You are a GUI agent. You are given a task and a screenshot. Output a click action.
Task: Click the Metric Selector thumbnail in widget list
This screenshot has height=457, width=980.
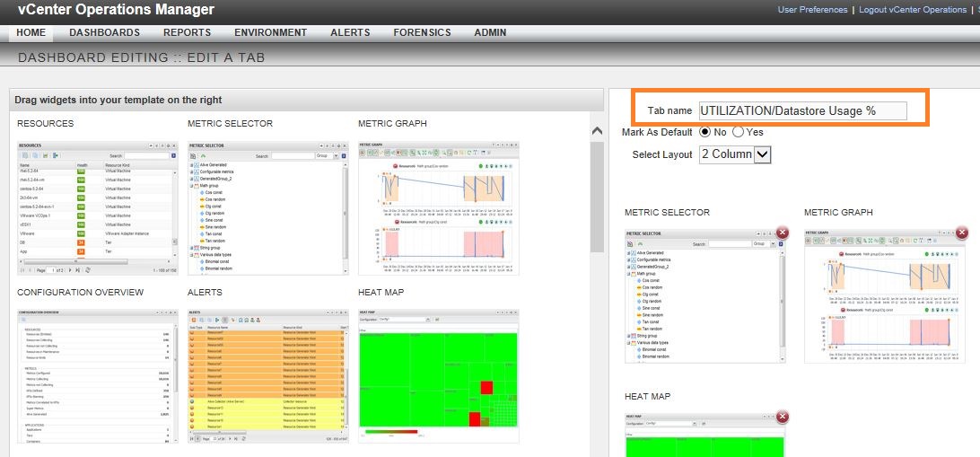(x=267, y=207)
